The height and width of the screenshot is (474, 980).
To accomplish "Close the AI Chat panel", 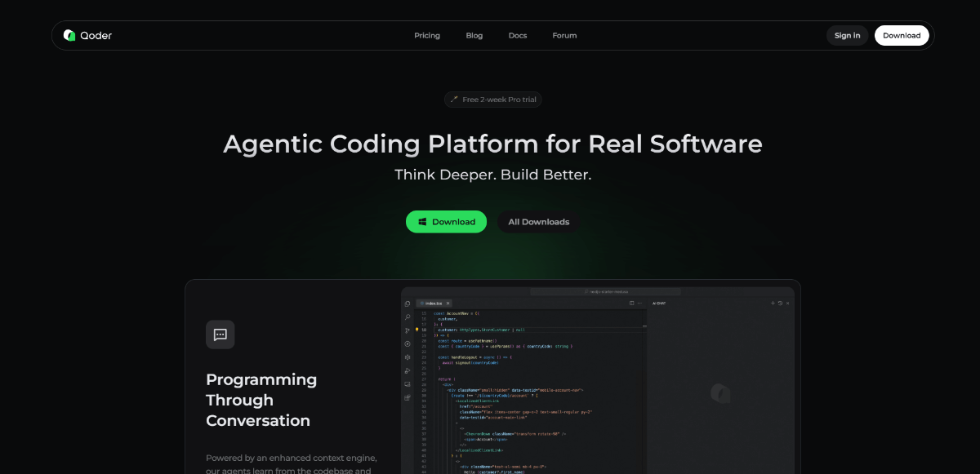I will coord(787,303).
